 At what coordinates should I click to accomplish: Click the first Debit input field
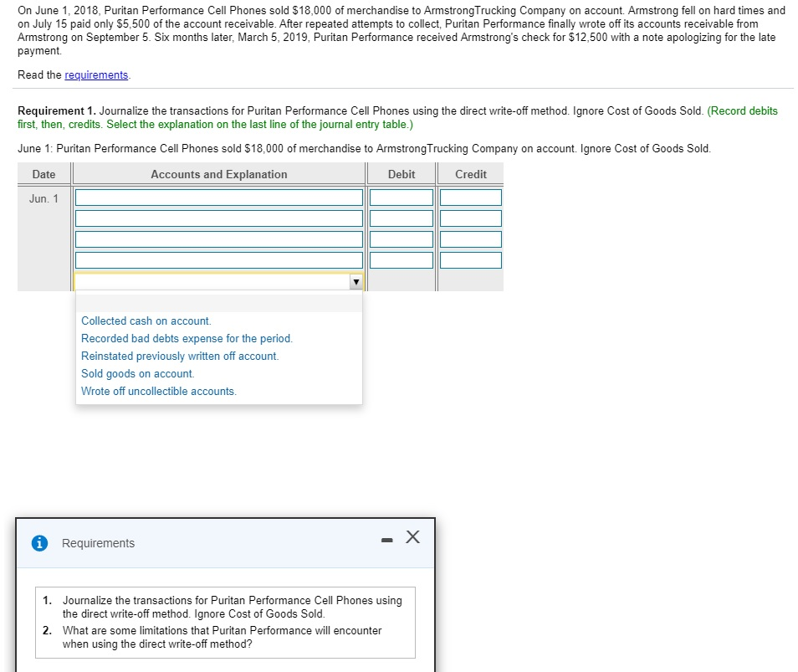point(401,197)
